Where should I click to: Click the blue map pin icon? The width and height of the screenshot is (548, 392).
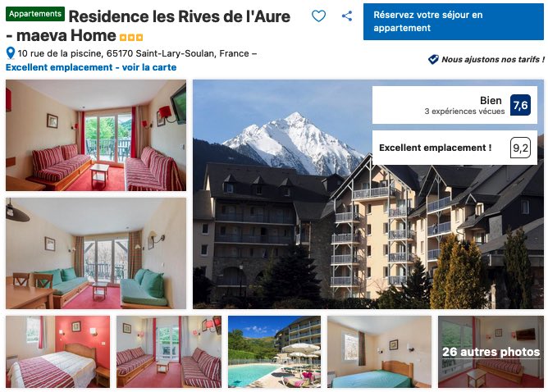pos(11,53)
